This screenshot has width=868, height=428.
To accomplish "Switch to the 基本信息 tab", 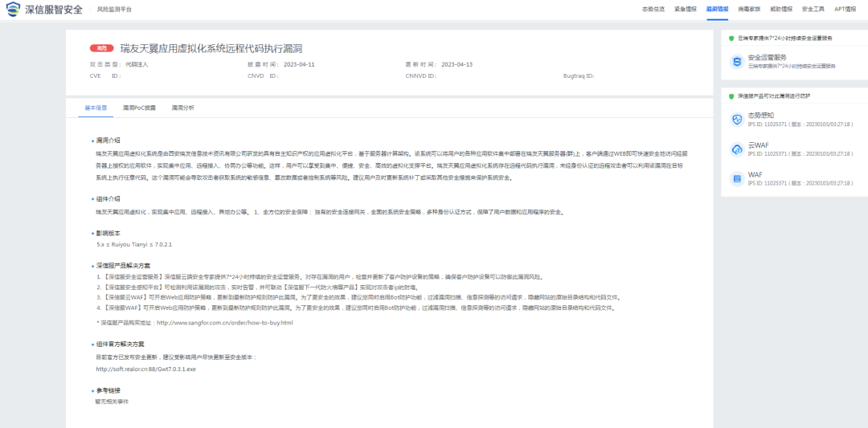I will click(x=96, y=108).
